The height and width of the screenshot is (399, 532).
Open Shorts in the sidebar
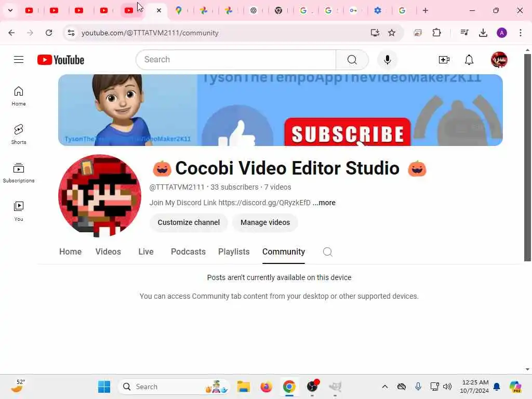coord(19,135)
